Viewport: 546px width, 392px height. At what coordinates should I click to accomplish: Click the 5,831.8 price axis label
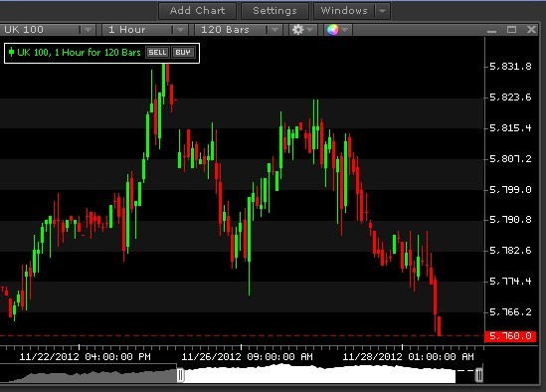tap(510, 67)
